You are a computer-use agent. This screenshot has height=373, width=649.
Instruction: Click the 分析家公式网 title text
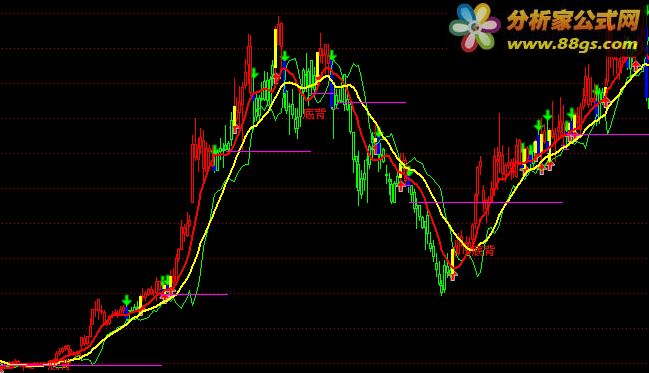tap(573, 20)
